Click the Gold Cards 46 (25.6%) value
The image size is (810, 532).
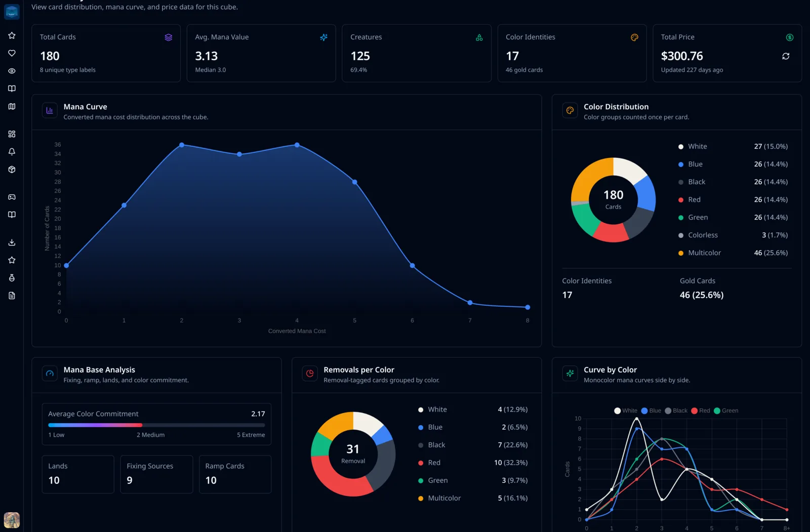(x=702, y=295)
